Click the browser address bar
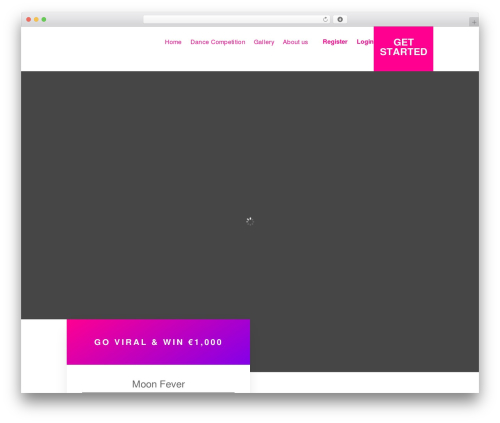The height and width of the screenshot is (423, 500). point(237,19)
